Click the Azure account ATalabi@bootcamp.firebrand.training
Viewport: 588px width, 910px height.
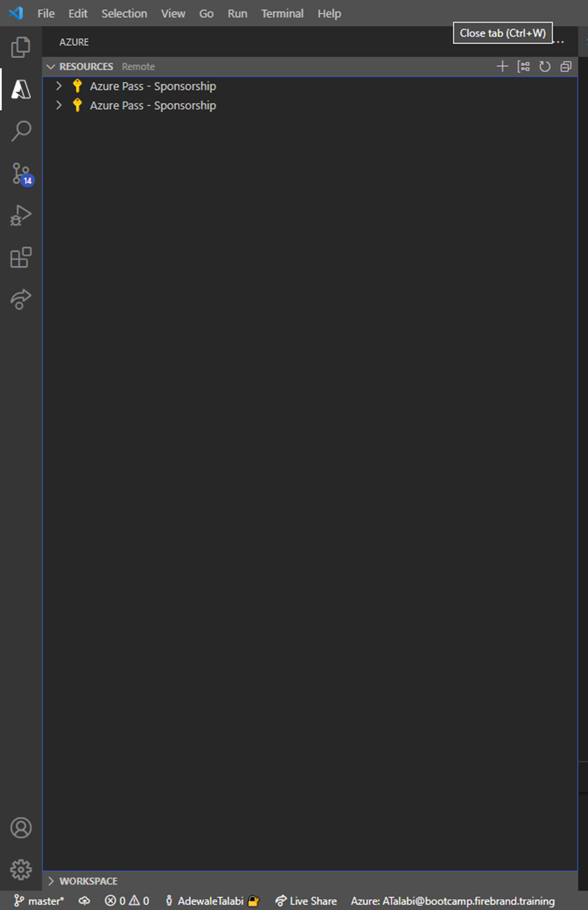[452, 901]
